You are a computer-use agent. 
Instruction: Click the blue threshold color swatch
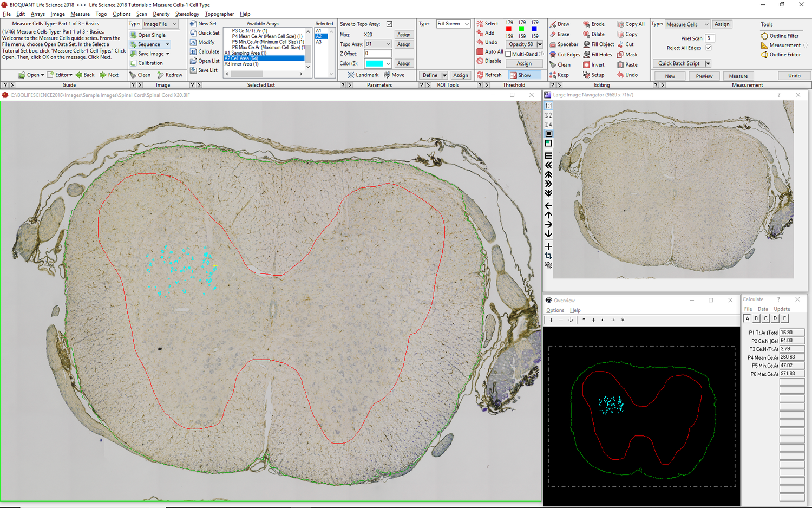click(x=534, y=29)
